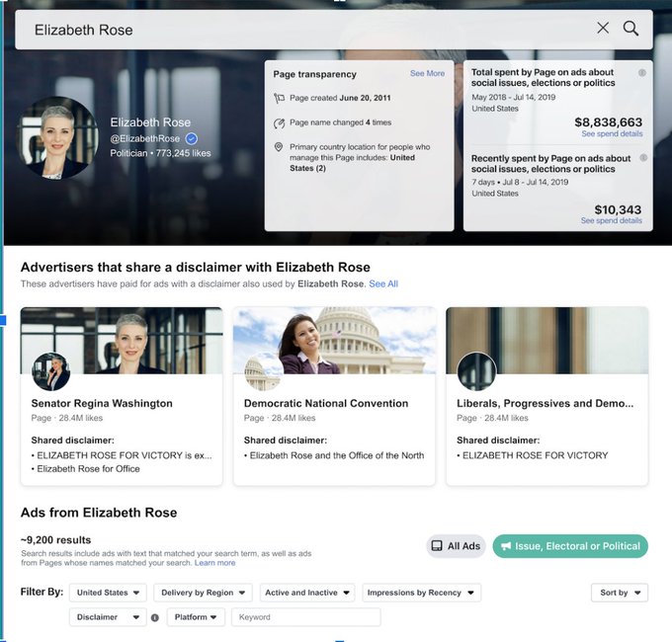The width and height of the screenshot is (672, 642).
Task: Click the info icon on Total spent card
Action: click(642, 73)
